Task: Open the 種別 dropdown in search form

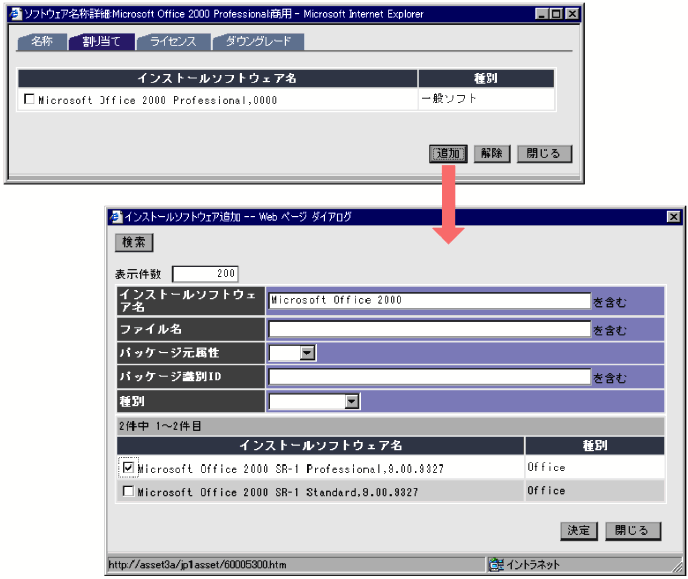Action: tap(352, 401)
